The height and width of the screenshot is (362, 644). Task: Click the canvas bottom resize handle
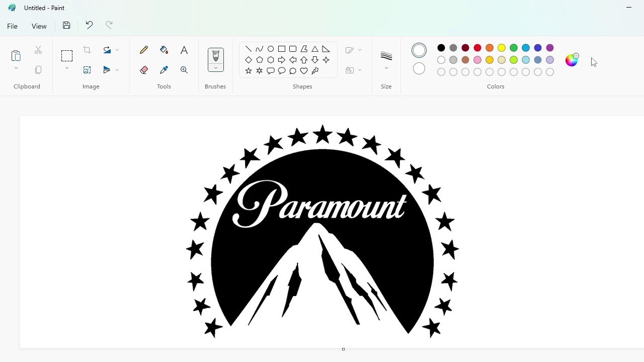coord(343,349)
